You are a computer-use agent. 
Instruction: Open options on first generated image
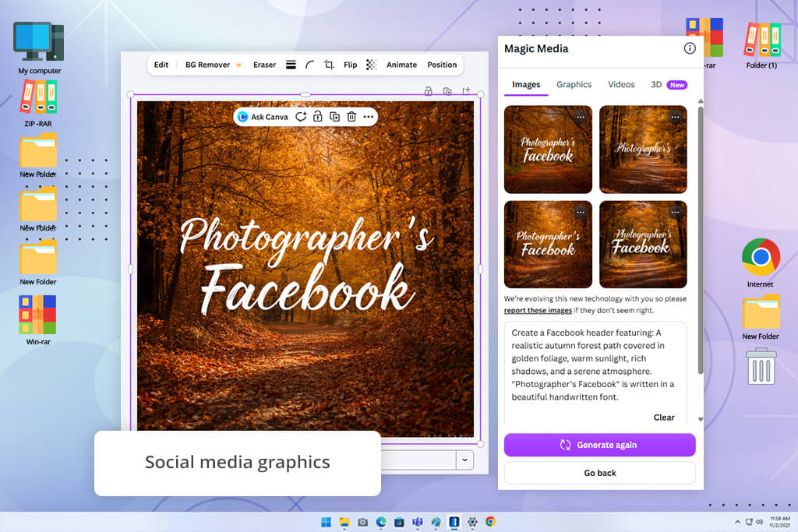(x=580, y=117)
